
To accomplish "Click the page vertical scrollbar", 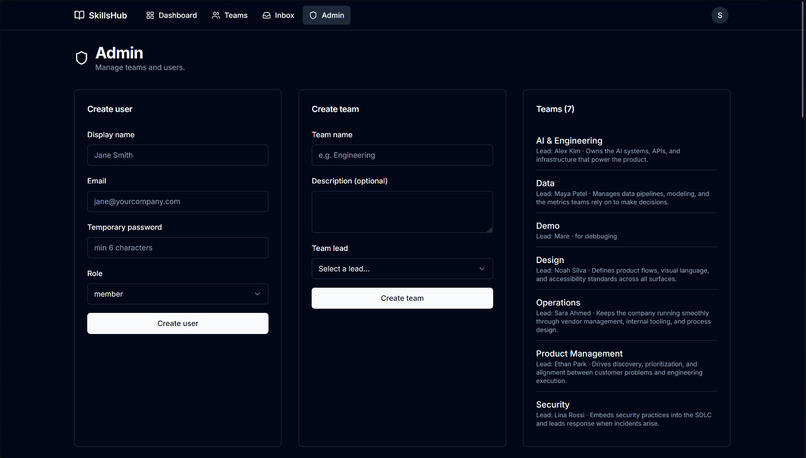I will [803, 59].
